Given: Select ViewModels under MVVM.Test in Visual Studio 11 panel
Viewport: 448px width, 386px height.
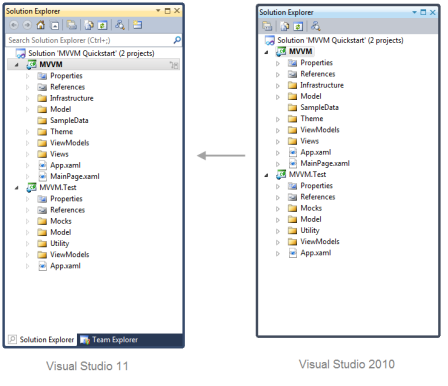Looking at the screenshot, I should click(70, 255).
